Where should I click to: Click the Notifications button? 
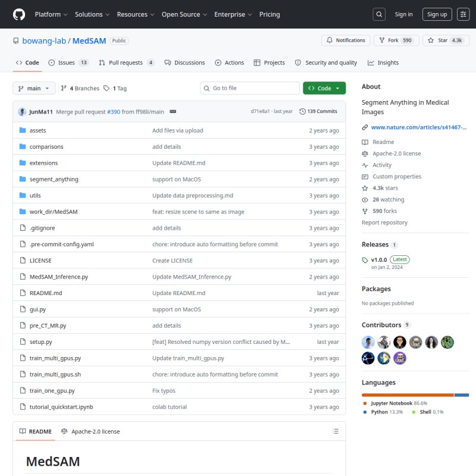[346, 40]
